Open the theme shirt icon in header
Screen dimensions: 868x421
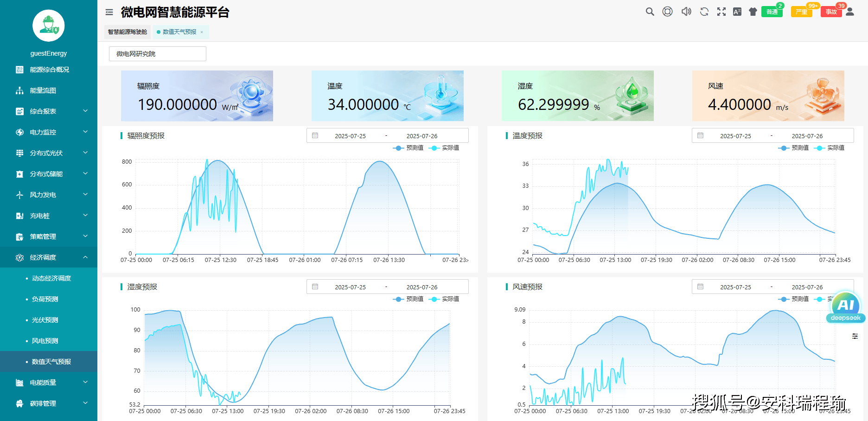(x=753, y=12)
